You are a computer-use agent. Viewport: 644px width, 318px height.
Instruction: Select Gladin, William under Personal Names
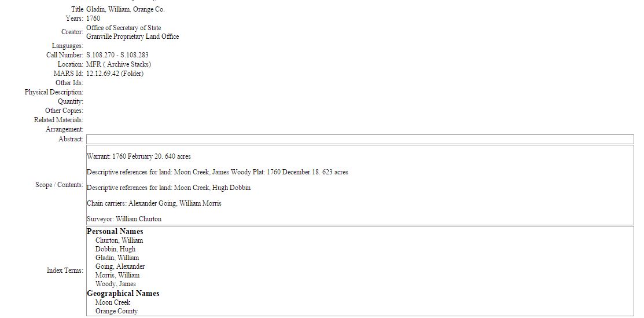point(117,258)
